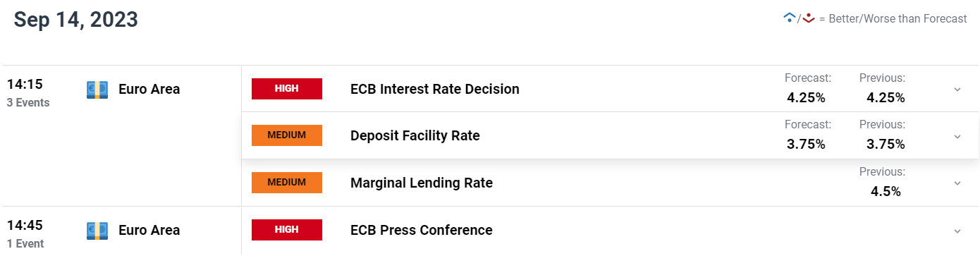Open the ECB Interest Rate Decision event
Image resolution: width=980 pixels, height=256 pixels.
435,90
